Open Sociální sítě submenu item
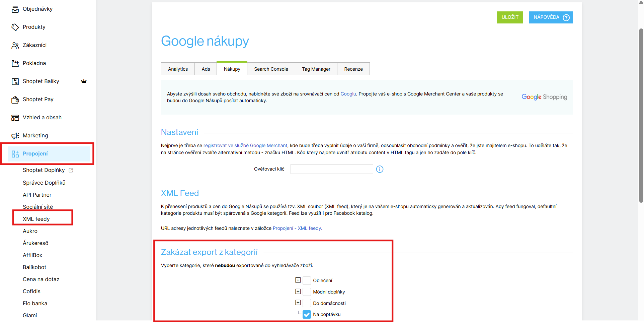This screenshot has width=644, height=322. (38, 207)
